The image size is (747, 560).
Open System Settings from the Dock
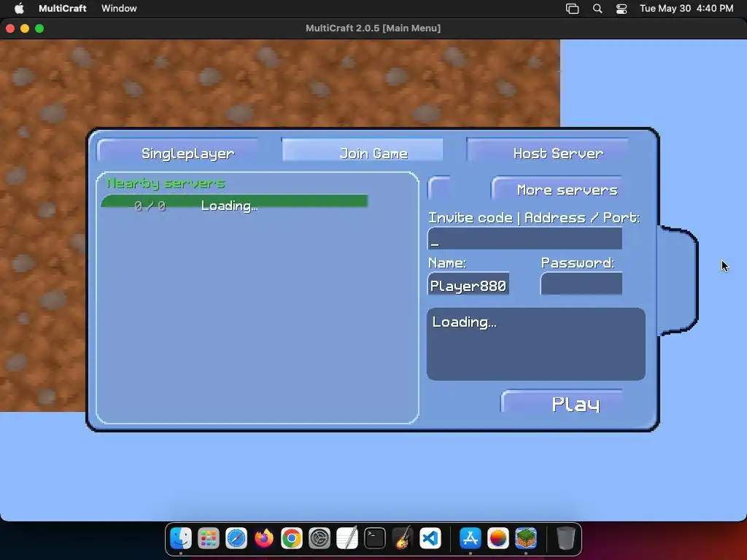[320, 539]
